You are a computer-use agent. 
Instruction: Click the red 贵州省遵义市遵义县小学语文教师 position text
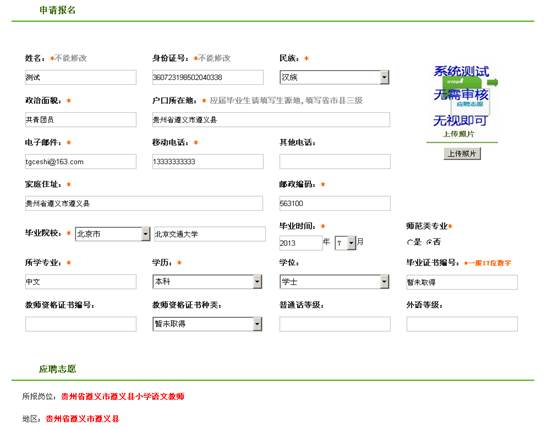click(123, 396)
